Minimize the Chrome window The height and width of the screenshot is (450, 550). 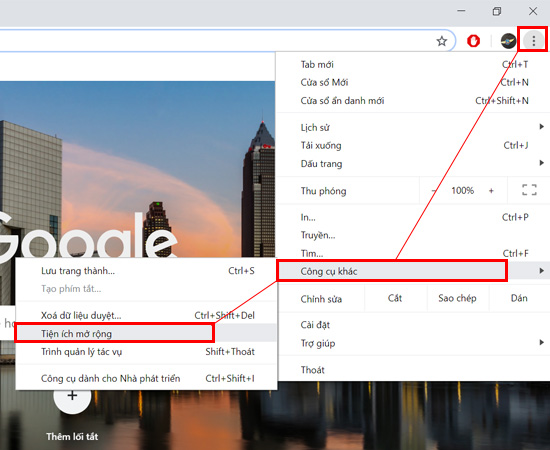click(461, 11)
